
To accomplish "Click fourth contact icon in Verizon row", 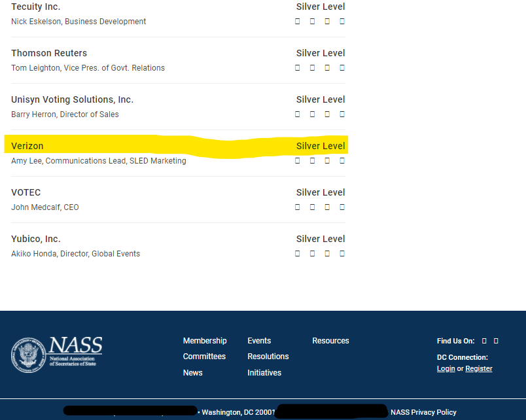I will pos(342,161).
